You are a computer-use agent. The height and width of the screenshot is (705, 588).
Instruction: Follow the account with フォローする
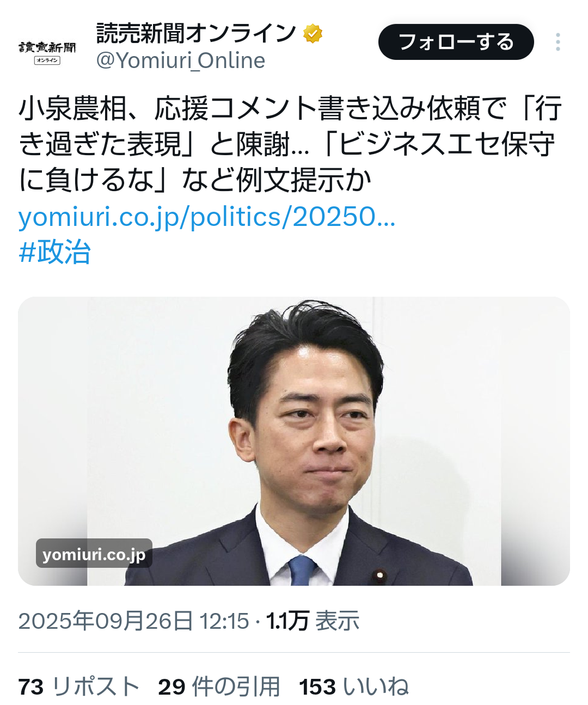[456, 42]
